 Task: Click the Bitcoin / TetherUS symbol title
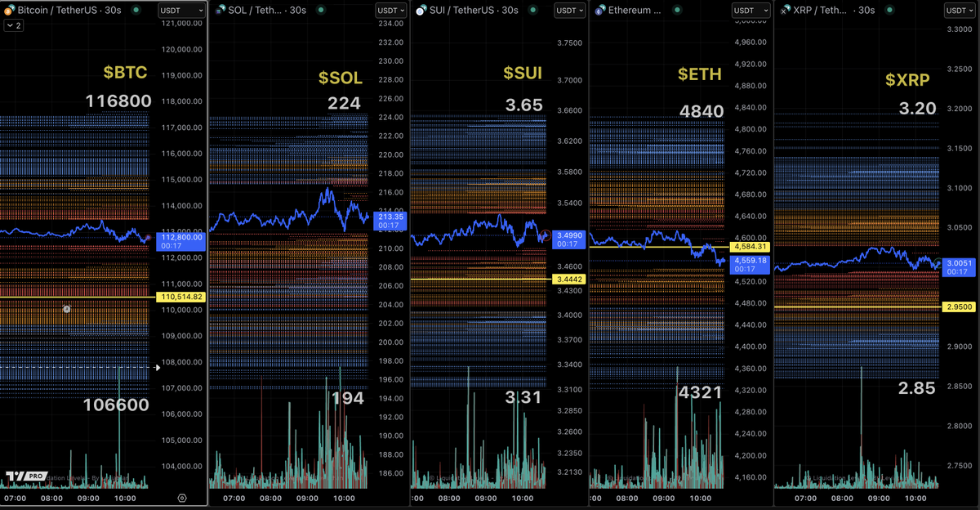coord(57,11)
